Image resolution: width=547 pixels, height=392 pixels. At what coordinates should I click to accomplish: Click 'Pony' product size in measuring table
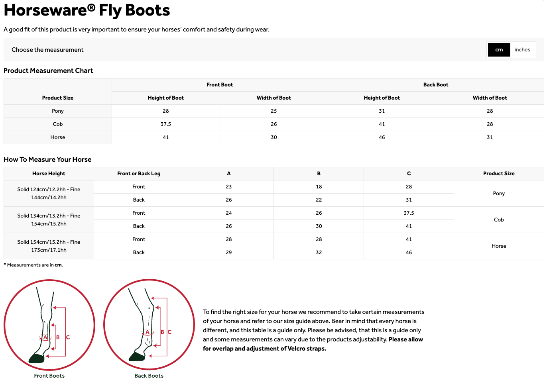(x=499, y=194)
